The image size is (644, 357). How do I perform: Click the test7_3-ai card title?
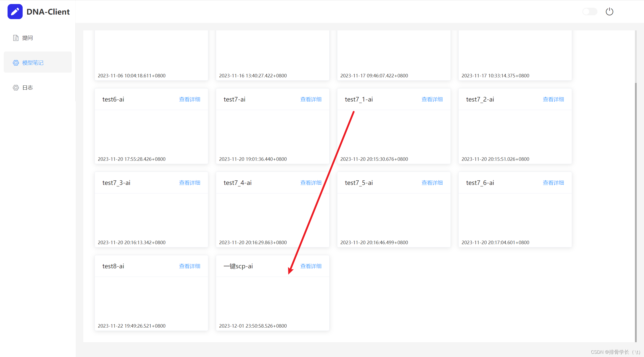pos(116,183)
